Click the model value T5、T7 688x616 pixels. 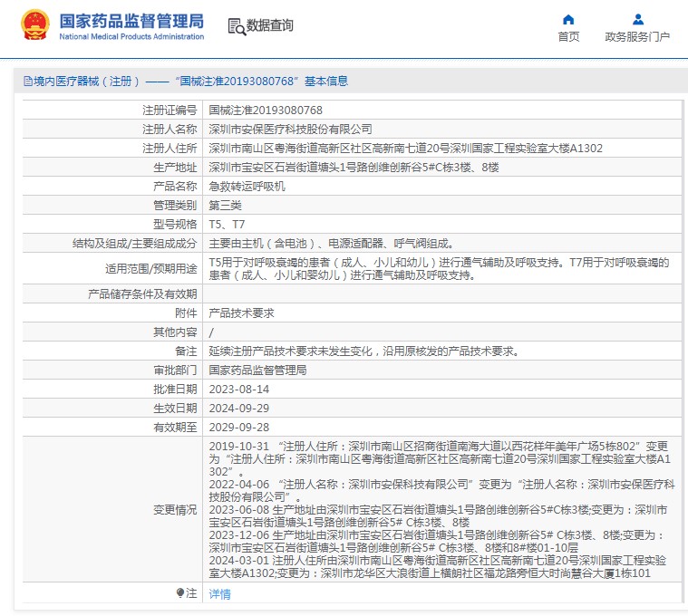[227, 224]
